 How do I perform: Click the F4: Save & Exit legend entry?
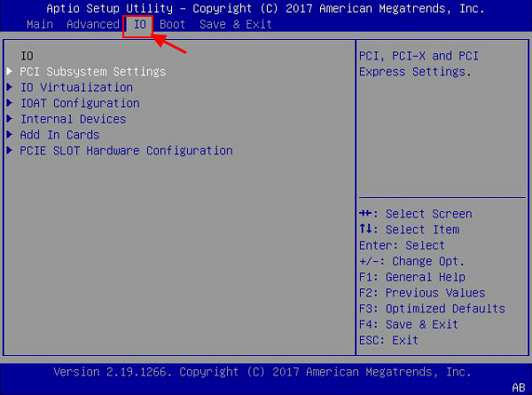tap(409, 325)
